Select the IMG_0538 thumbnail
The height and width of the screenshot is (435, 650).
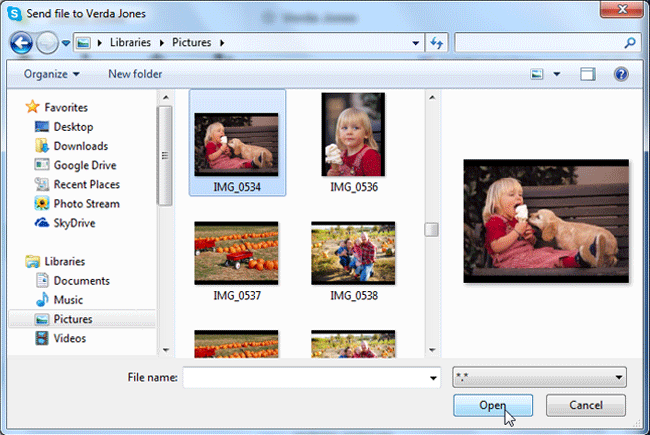[x=353, y=253]
